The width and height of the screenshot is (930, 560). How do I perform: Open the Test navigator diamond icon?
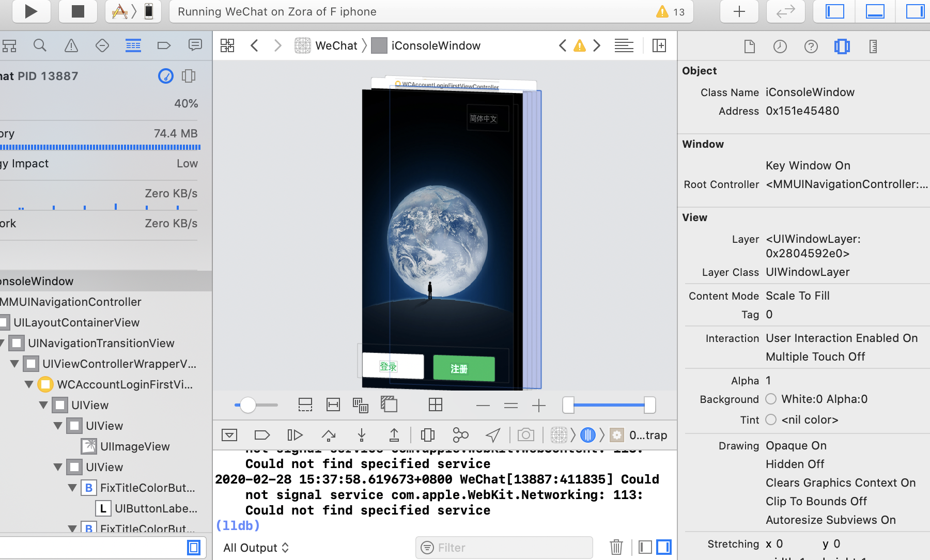[x=102, y=45]
